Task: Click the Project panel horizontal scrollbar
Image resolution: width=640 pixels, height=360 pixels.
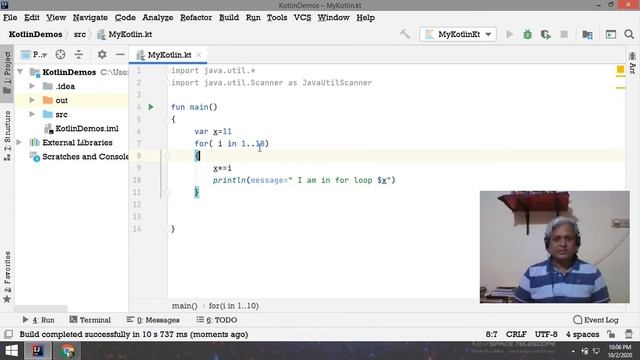Action: click(41, 309)
